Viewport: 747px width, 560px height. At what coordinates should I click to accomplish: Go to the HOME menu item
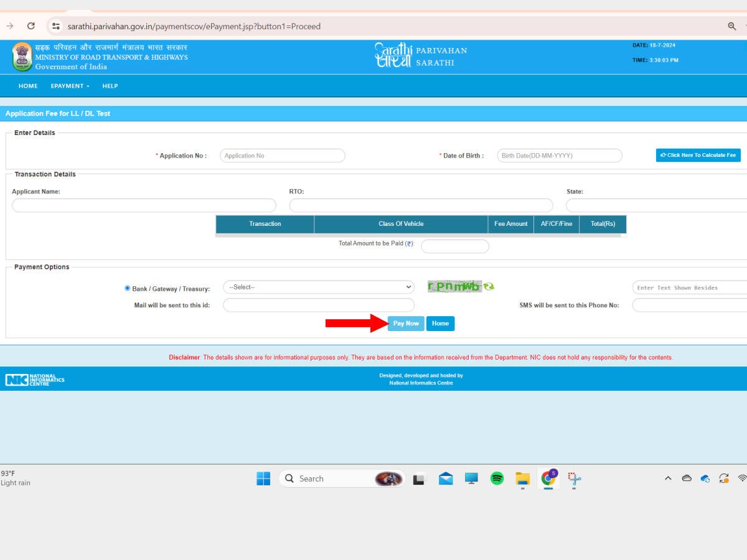click(x=28, y=86)
